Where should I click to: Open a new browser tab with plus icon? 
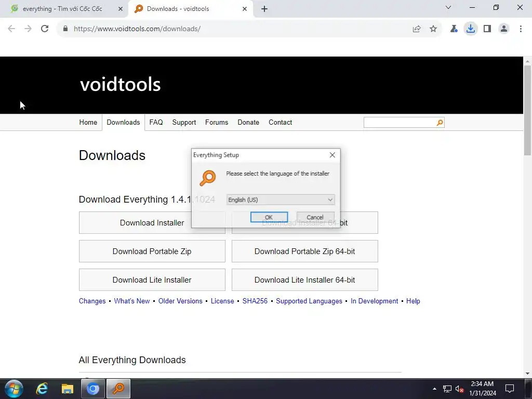[x=264, y=9]
